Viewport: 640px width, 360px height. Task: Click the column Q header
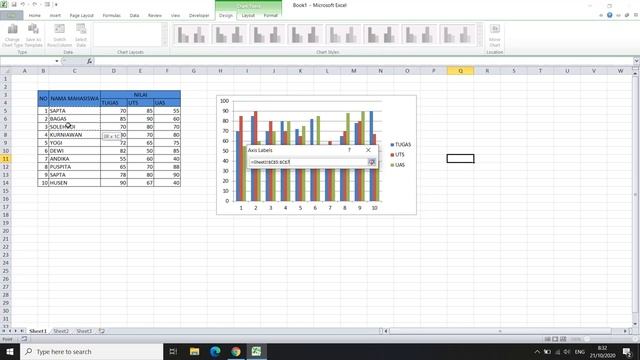[x=460, y=71]
